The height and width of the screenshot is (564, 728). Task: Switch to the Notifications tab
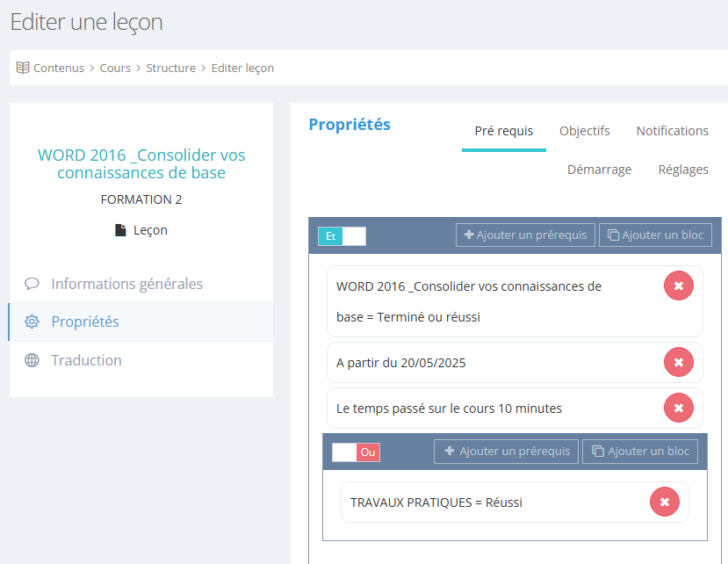pos(672,131)
